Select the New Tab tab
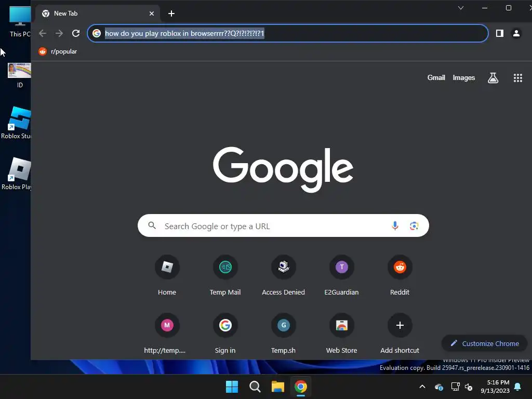Image resolution: width=532 pixels, height=399 pixels. pos(97,14)
